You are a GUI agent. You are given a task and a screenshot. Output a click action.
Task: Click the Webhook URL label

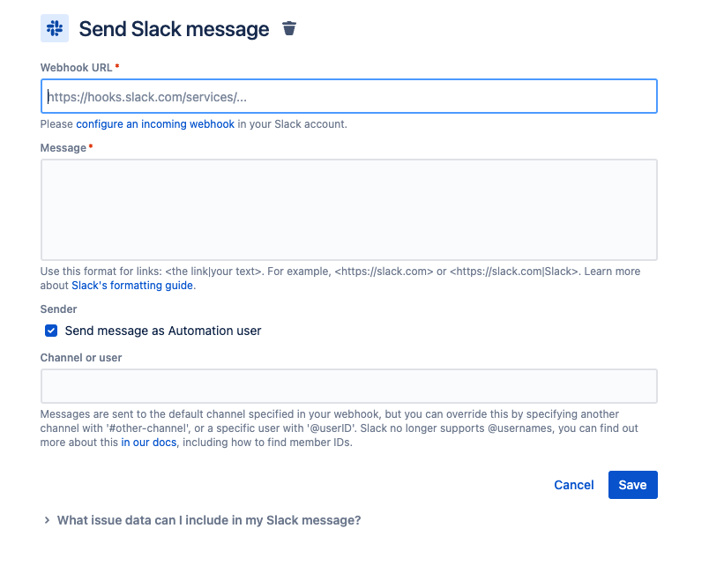[76, 68]
